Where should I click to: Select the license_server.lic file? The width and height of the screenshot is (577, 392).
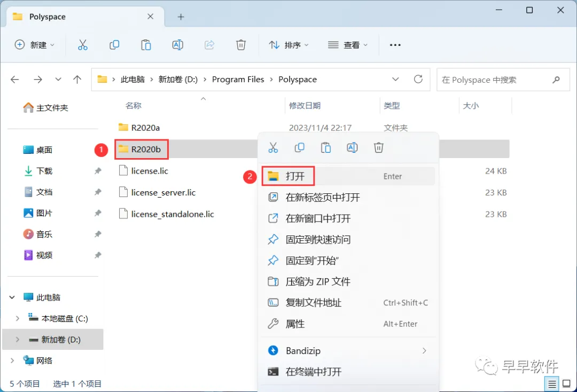pyautogui.click(x=163, y=192)
